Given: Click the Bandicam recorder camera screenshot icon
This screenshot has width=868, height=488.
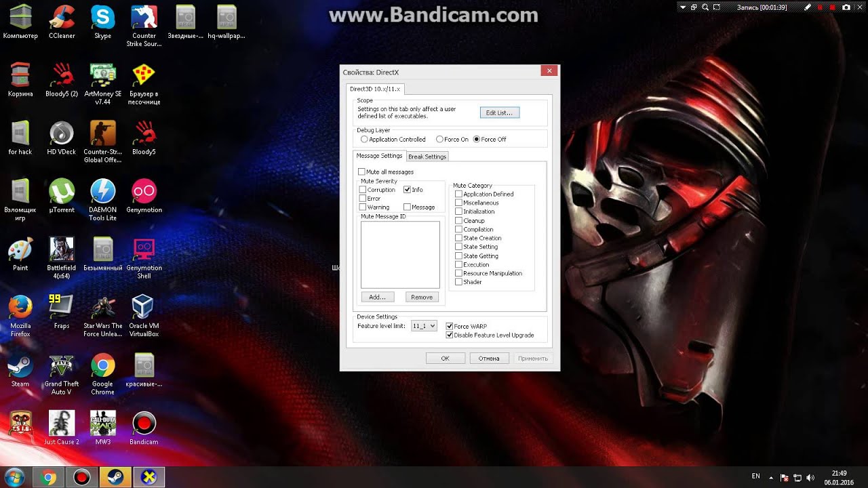Looking at the screenshot, I should pyautogui.click(x=846, y=7).
